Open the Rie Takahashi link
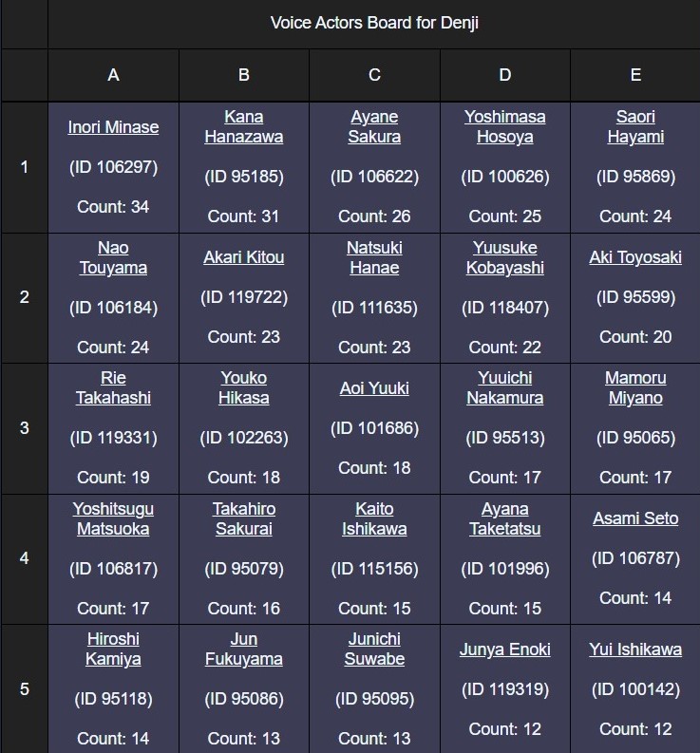This screenshot has height=753, width=700. 113,387
